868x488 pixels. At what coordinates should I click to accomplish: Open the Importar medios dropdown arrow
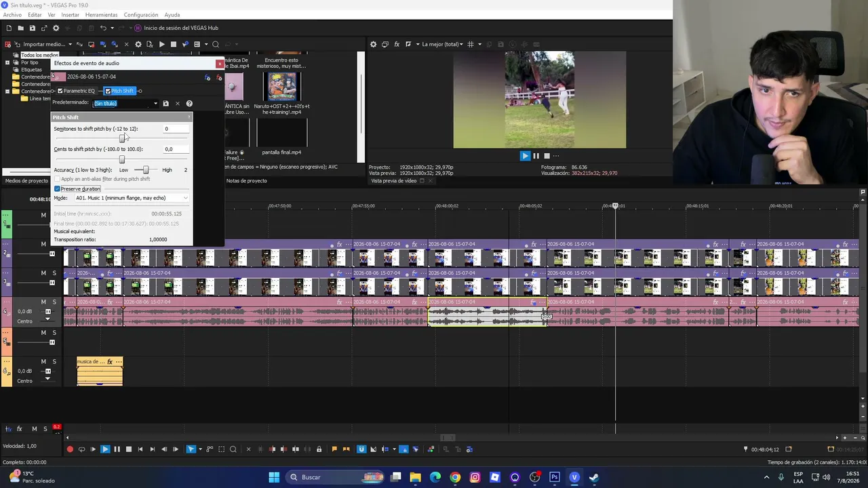70,44
